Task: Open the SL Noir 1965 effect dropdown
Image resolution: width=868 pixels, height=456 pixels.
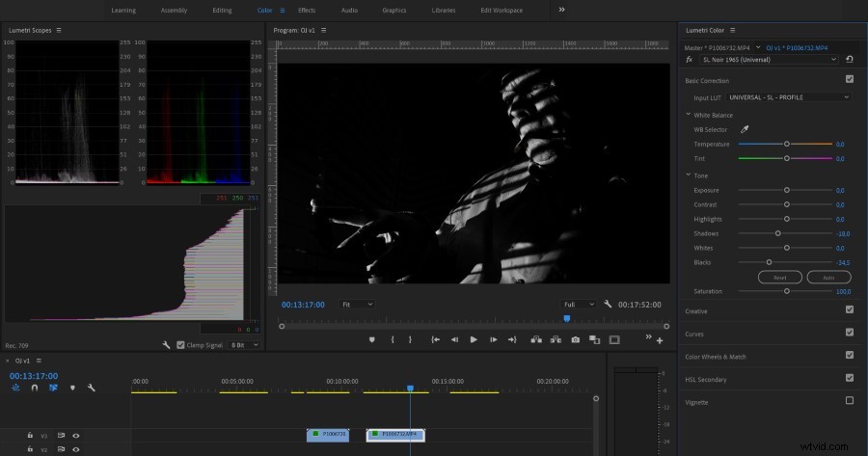Action: click(770, 59)
